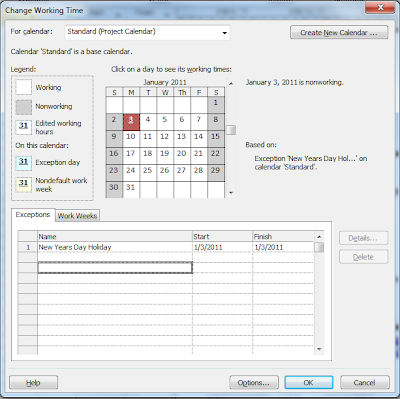Select Saturday January 1 in the calendar
The width and height of the screenshot is (400, 399).
coord(216,105)
